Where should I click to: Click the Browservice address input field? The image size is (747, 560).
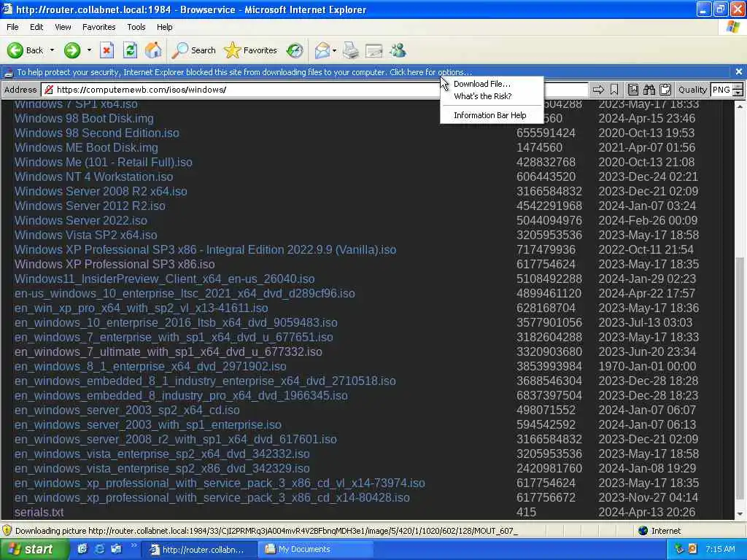pos(314,90)
